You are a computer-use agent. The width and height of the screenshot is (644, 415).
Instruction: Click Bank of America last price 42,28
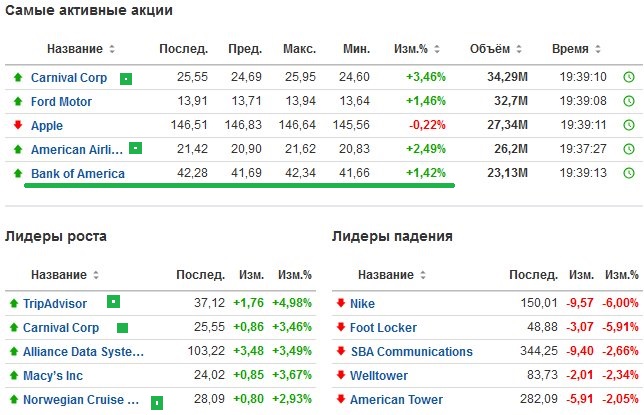pyautogui.click(x=192, y=173)
